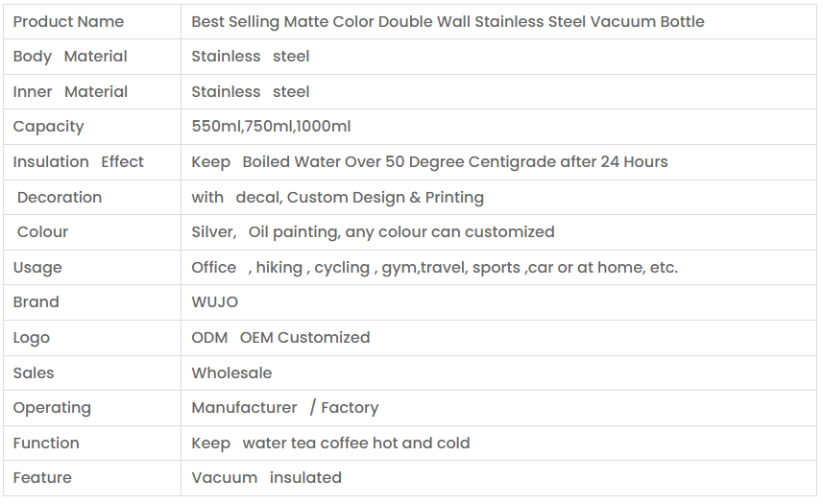Click the Insulation Effect label
The image size is (823, 504).
click(x=78, y=162)
